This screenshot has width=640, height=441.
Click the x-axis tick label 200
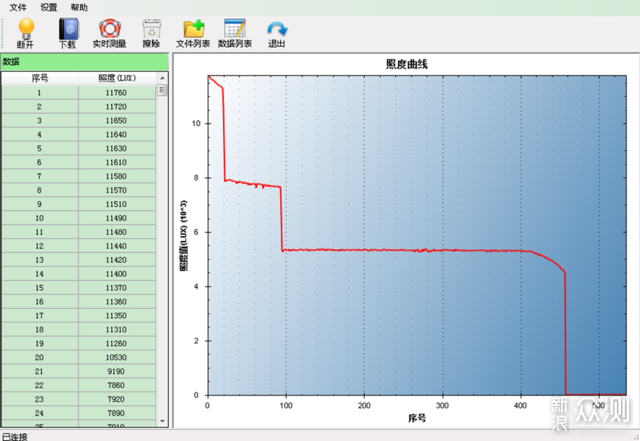point(364,405)
